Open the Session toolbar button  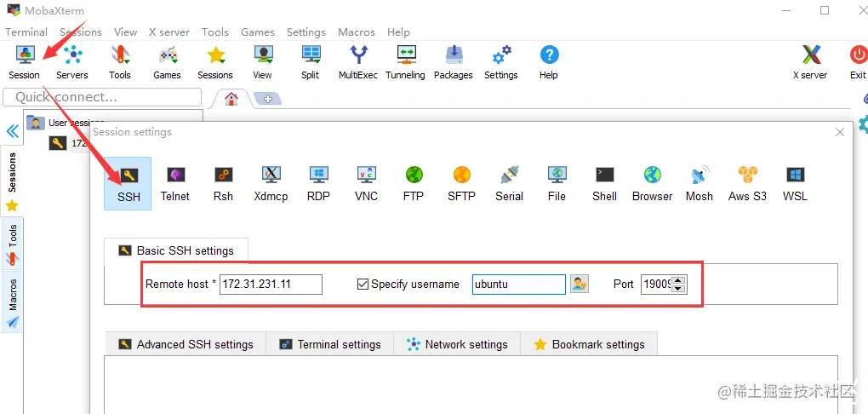coord(25,63)
